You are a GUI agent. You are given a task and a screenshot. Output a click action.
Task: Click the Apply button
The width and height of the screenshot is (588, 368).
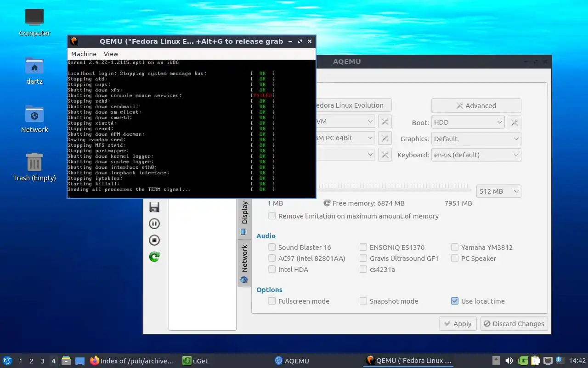[x=458, y=323]
